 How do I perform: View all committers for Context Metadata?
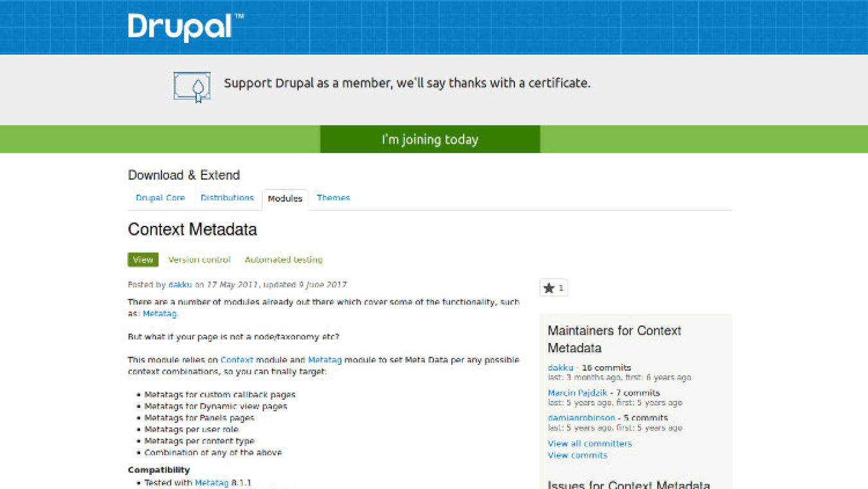coord(590,443)
